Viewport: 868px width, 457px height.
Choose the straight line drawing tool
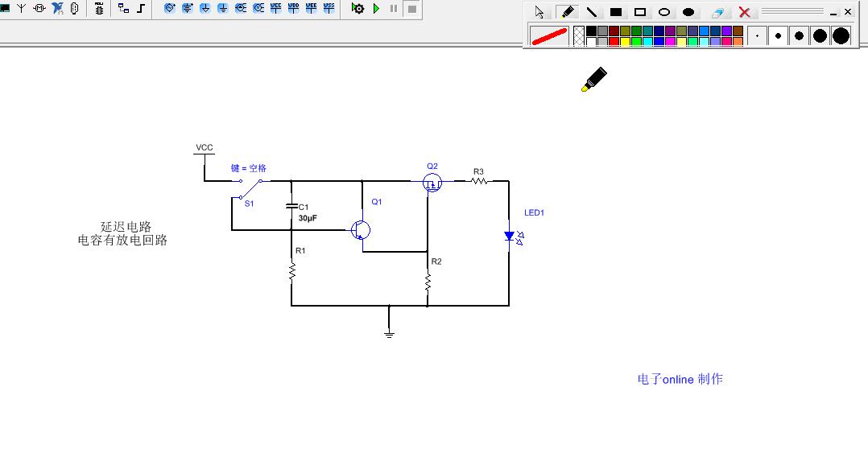(x=592, y=12)
